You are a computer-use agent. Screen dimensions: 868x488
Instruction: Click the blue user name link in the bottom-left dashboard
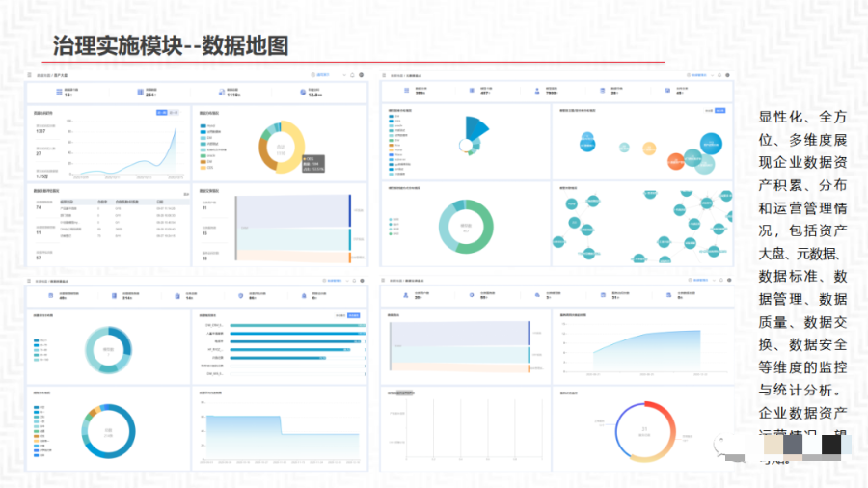click(x=333, y=281)
